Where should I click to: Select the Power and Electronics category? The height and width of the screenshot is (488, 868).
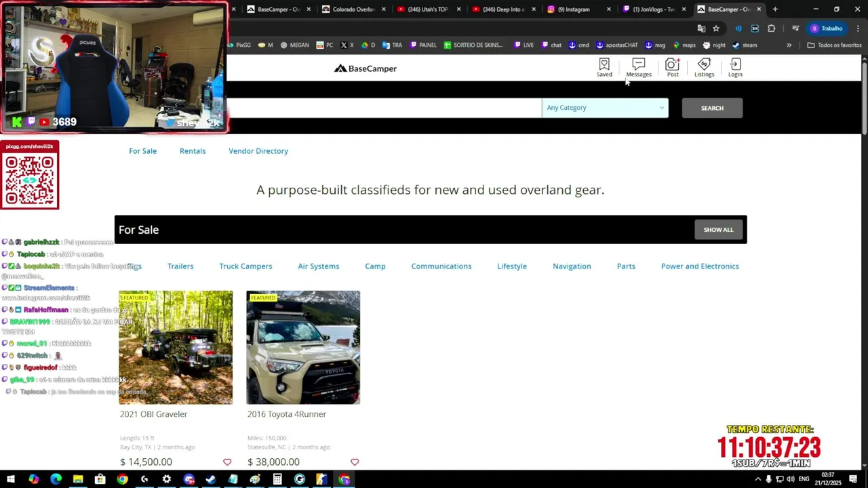point(700,266)
